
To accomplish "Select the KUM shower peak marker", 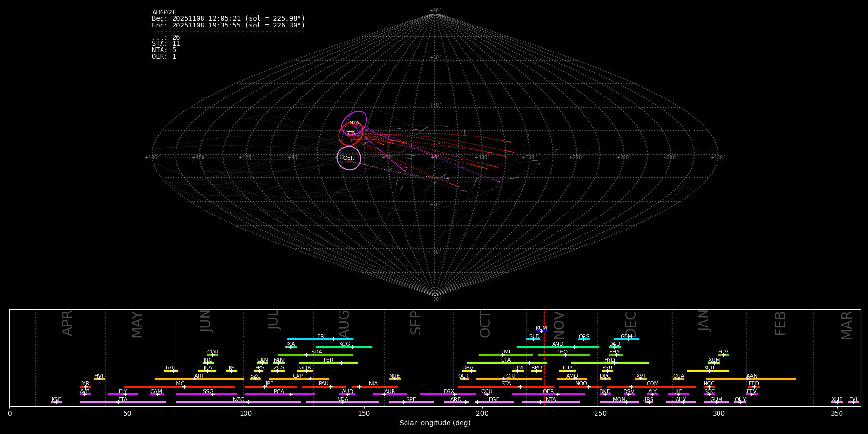I will tap(542, 331).
